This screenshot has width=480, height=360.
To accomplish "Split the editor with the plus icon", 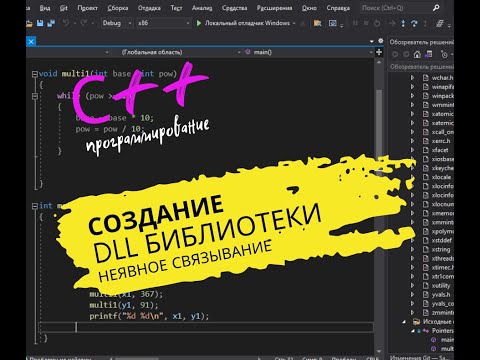I will tap(379, 52).
